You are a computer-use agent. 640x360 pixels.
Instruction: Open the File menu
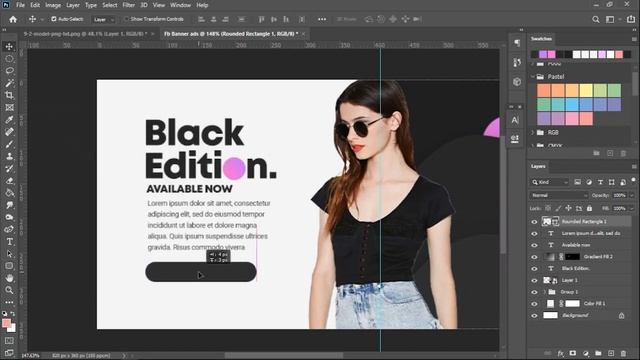click(x=20, y=5)
